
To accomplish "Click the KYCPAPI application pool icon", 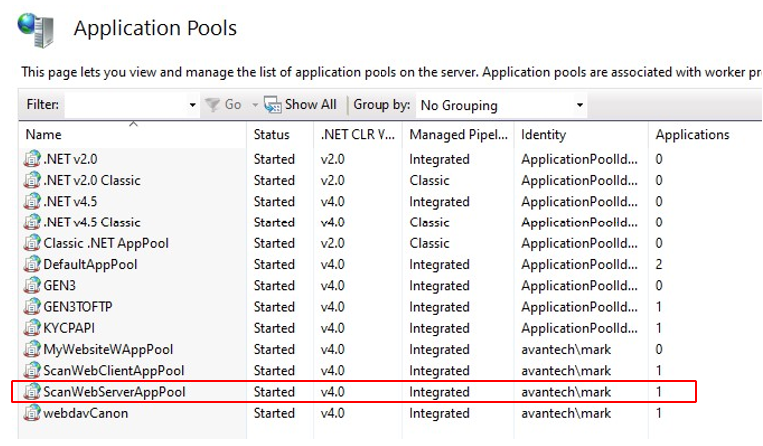I will (32, 328).
